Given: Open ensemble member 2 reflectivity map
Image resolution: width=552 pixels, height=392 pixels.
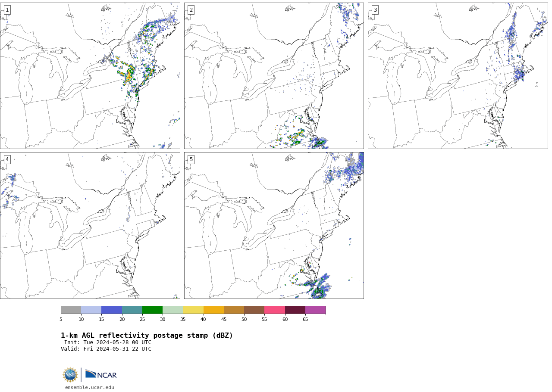Looking at the screenshot, I should point(274,76).
